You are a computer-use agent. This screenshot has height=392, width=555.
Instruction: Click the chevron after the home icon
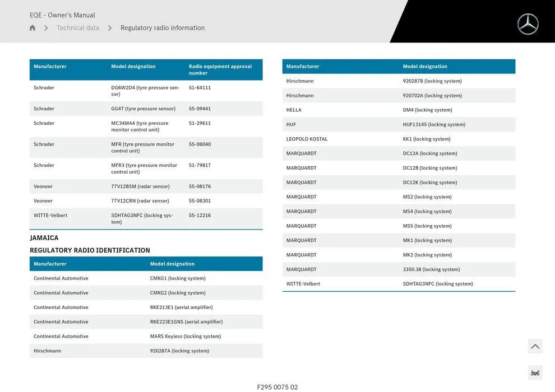point(46,27)
